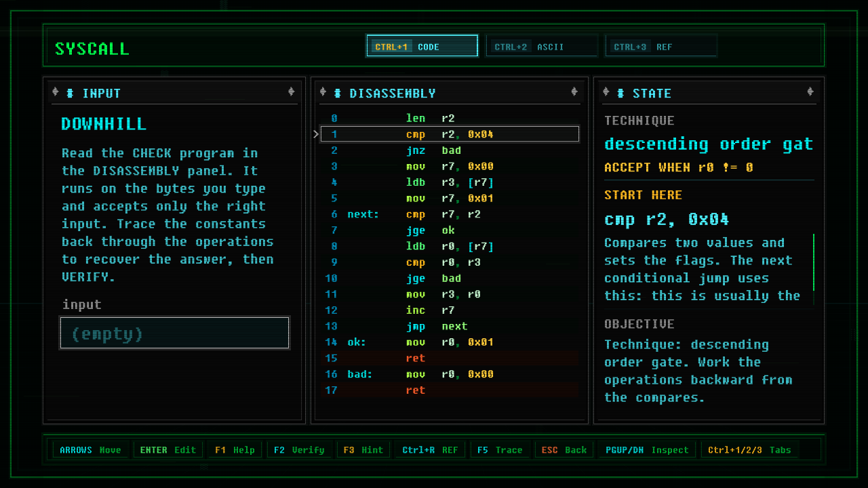Click the grip icon beside STATE title
The width and height of the screenshot is (868, 488).
(x=620, y=93)
